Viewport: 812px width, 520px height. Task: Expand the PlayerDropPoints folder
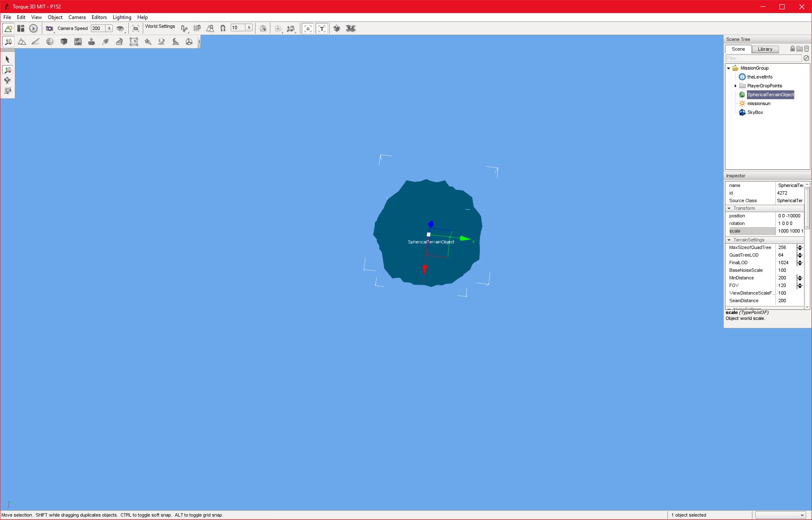(736, 86)
